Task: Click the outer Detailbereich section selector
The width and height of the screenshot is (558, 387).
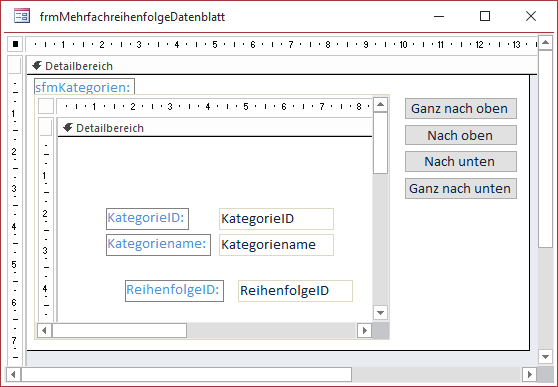Action: point(15,65)
